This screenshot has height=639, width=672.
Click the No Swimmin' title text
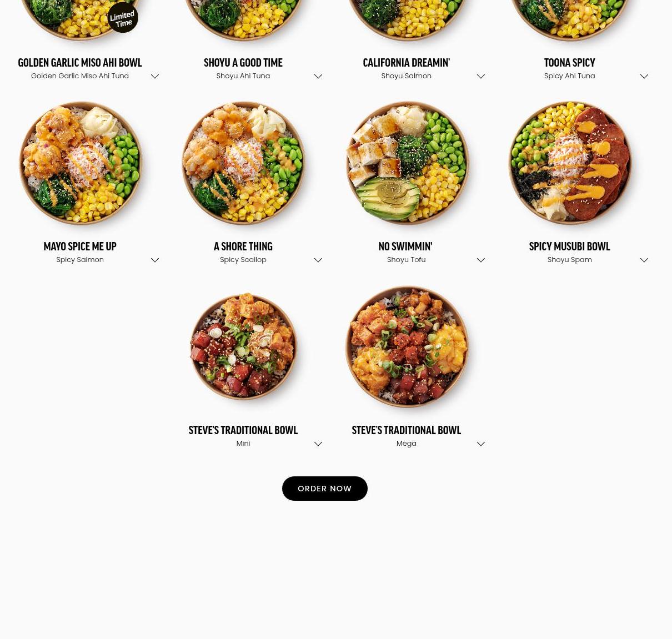[x=405, y=246]
